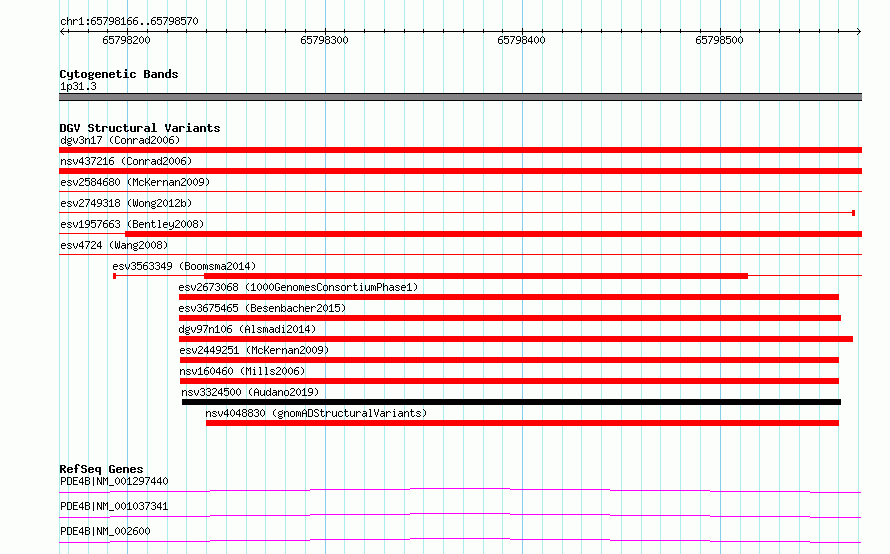Screen dimensions: 890x554
Task: Click the red bar under dgv97n106
Action: coord(516,339)
